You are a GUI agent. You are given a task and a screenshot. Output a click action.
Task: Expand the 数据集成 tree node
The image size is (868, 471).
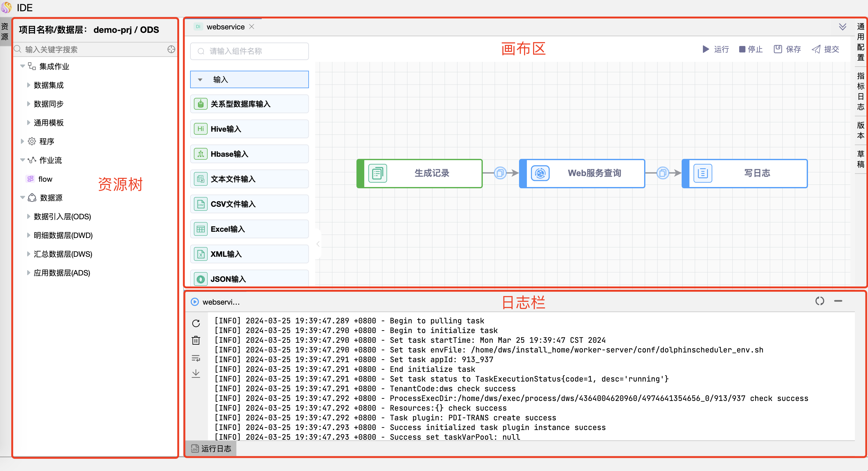(29, 85)
